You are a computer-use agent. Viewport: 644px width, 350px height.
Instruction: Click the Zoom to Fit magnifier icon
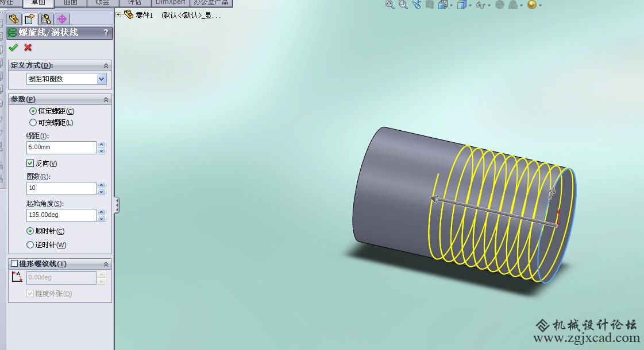390,5
